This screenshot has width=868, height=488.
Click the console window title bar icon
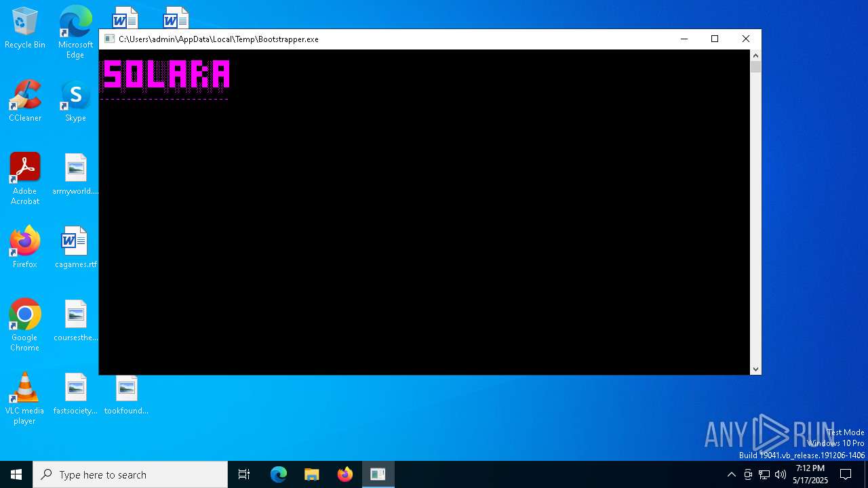click(109, 39)
